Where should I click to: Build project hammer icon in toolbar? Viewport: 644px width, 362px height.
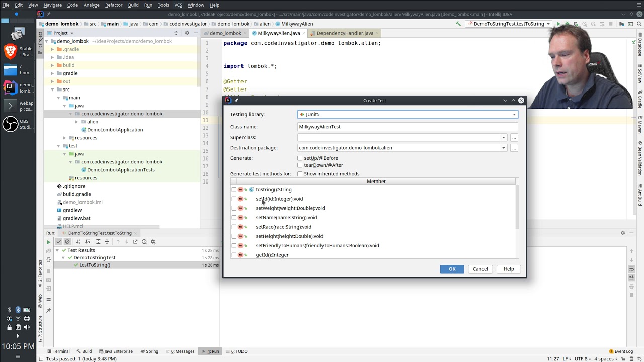458,24
